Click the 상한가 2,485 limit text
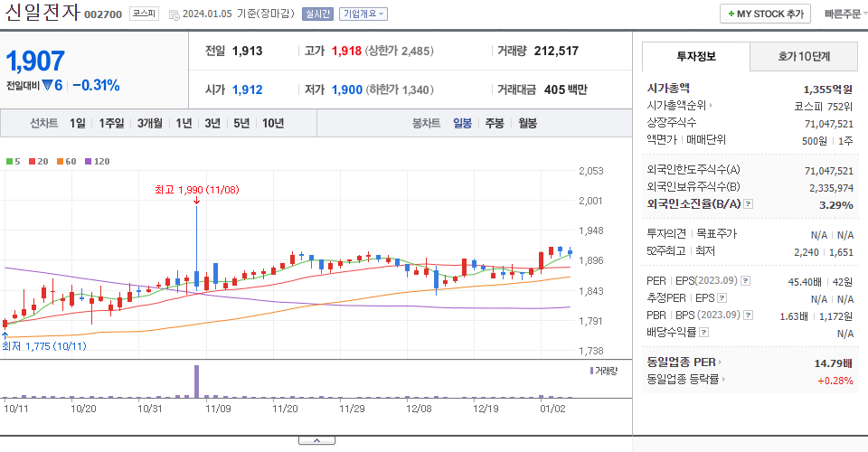 399,51
